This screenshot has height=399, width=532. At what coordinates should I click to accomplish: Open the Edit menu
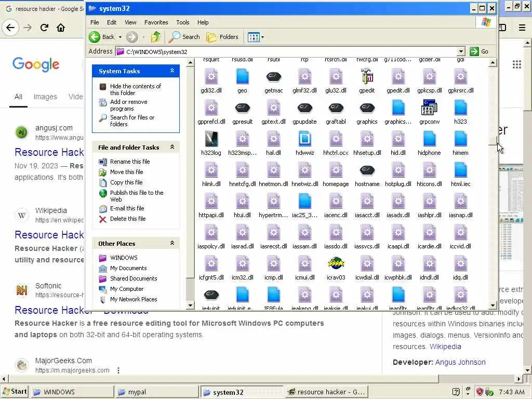pos(112,22)
